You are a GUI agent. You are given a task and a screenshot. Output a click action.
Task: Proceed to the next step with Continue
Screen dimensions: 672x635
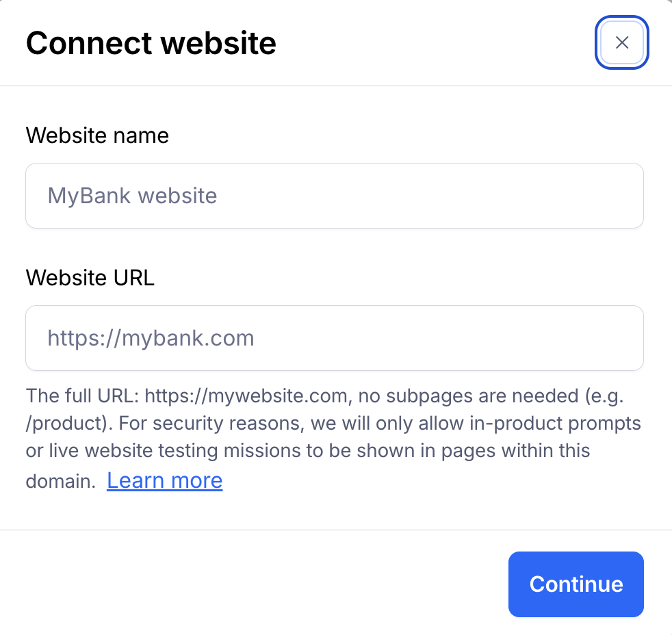tap(576, 584)
